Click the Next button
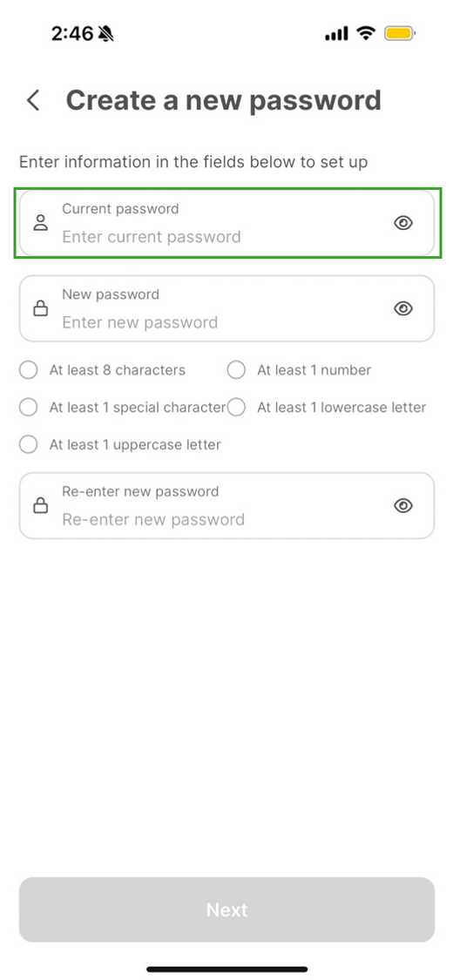Screen dimensions: 453x980 226,909
